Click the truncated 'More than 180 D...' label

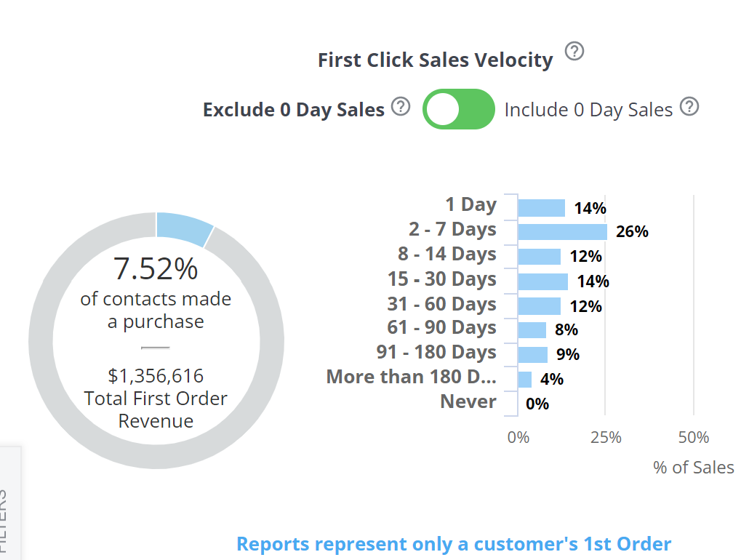coord(412,377)
